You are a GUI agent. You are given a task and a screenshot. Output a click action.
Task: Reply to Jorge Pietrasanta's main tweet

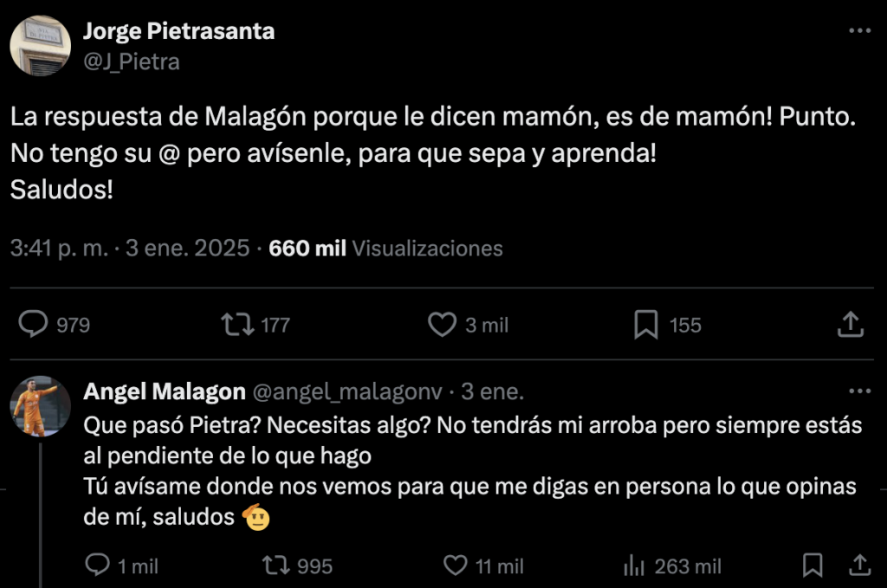pyautogui.click(x=34, y=325)
